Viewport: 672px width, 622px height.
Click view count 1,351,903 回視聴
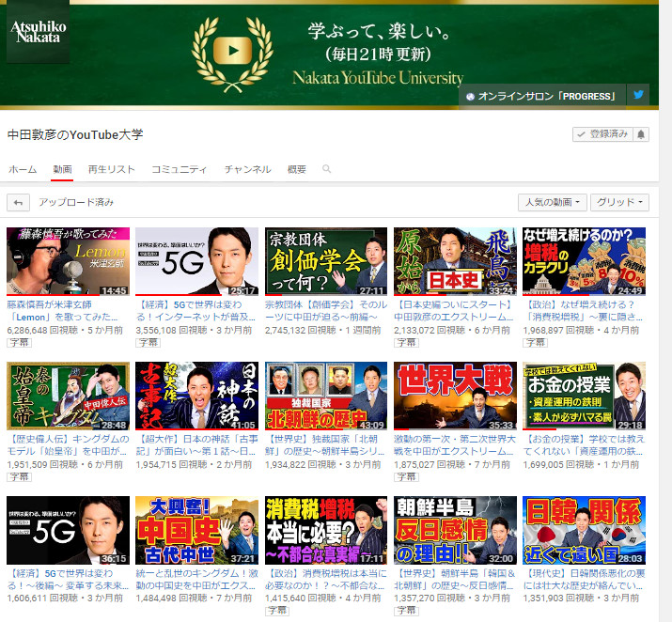point(558,598)
